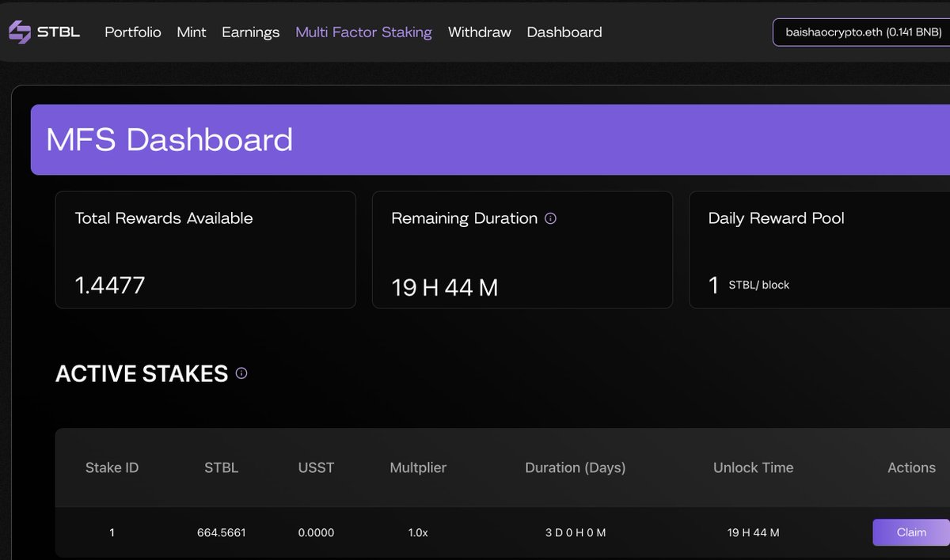
Task: Open the Portfolio page
Action: [132, 32]
